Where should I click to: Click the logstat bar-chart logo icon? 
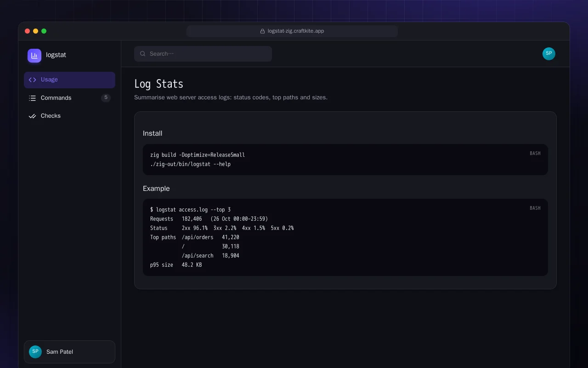click(x=34, y=56)
